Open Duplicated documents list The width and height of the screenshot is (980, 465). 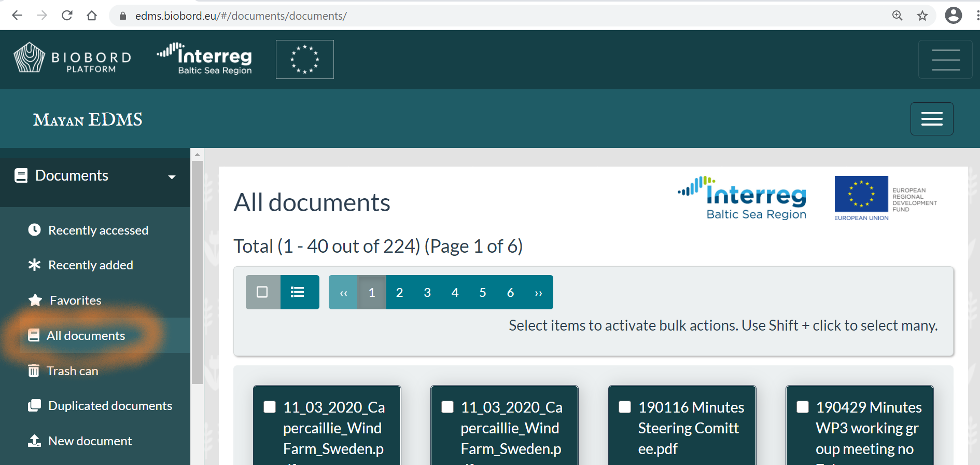pos(110,405)
